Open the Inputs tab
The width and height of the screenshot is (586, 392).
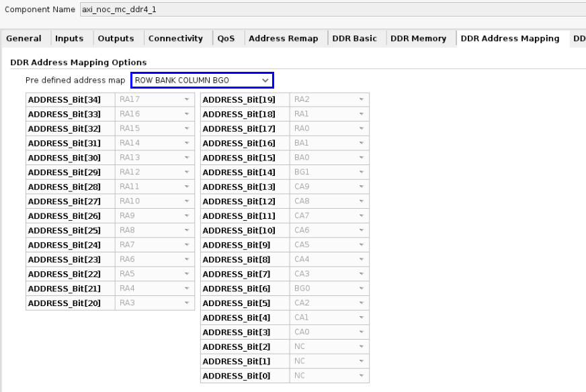pyautogui.click(x=69, y=39)
